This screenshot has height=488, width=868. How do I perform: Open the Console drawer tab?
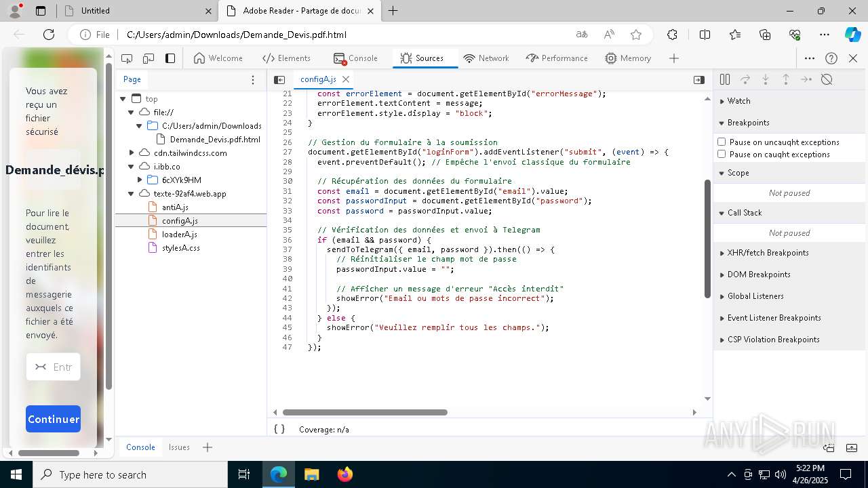coord(140,447)
